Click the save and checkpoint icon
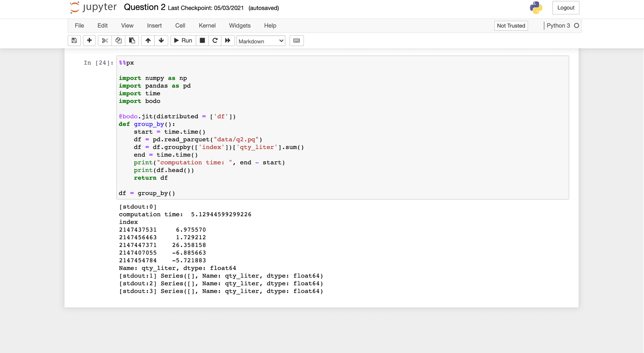The image size is (644, 353). point(74,41)
